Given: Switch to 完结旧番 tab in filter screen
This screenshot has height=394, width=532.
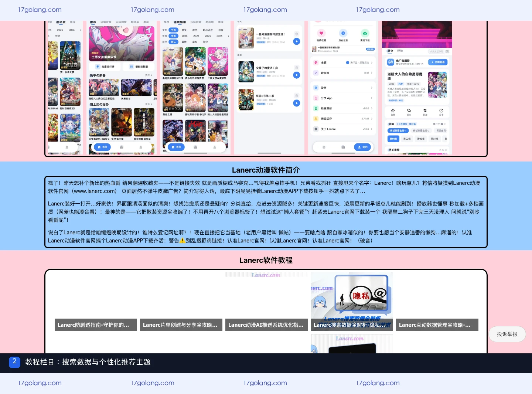Looking at the screenshot, I should 196,22.
